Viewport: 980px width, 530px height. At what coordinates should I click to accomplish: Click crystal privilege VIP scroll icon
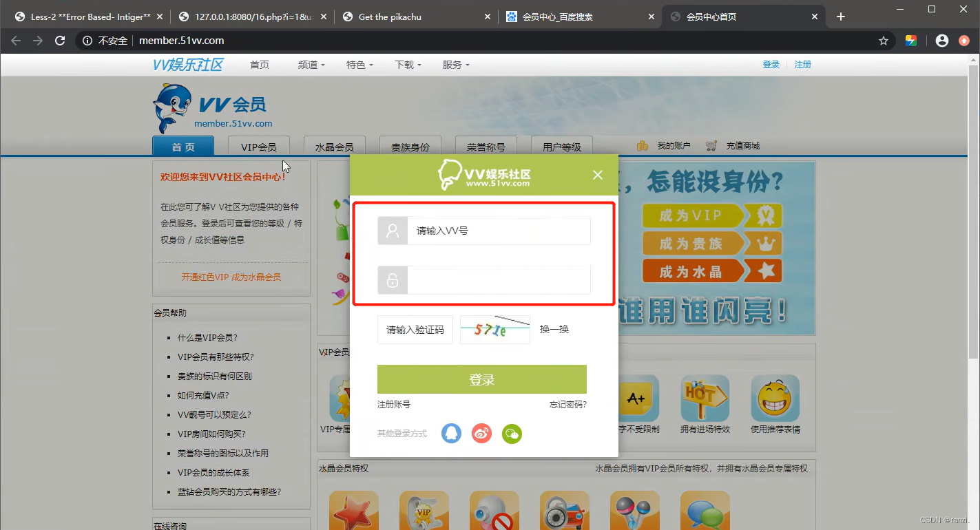(424, 510)
